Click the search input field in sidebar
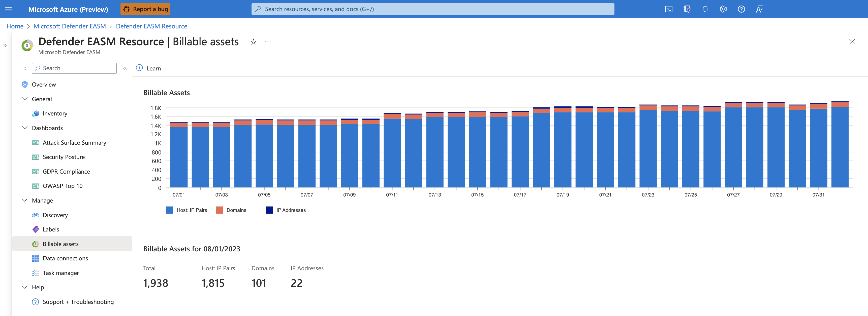The height and width of the screenshot is (316, 868). click(75, 68)
